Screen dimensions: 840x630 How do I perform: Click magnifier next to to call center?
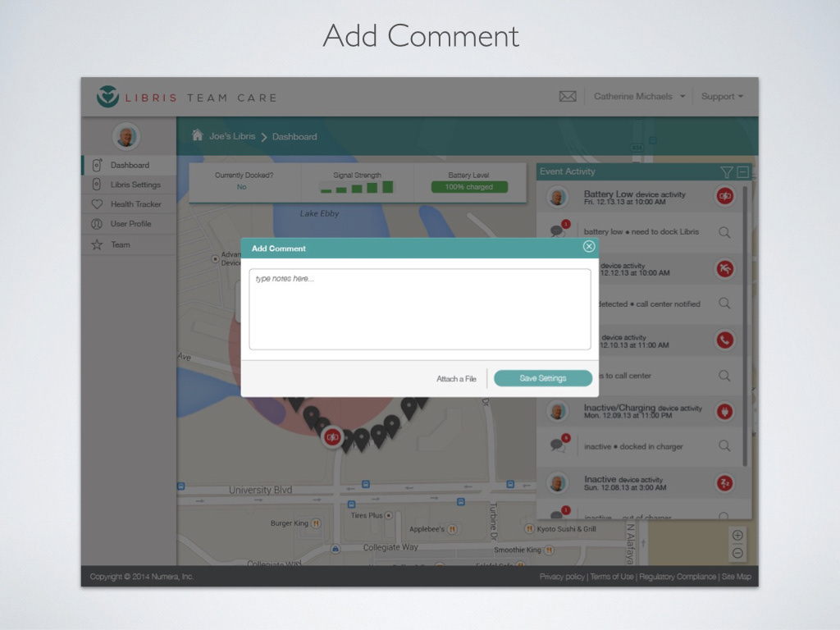[x=724, y=376]
